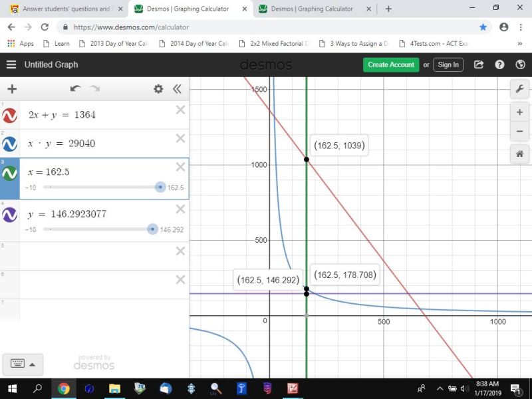This screenshot has width=532, height=399.
Task: Zoom in on the graph
Action: coord(519,112)
